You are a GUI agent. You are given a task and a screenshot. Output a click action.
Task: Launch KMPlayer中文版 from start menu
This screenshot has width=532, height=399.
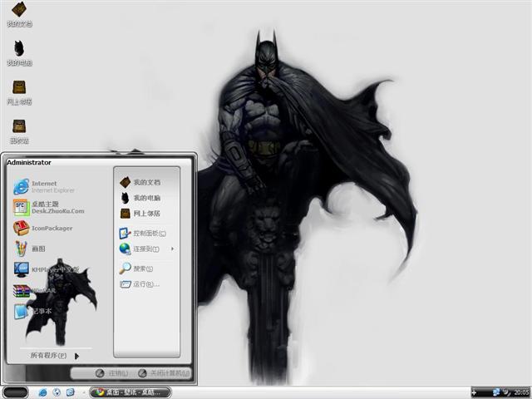tap(47, 269)
